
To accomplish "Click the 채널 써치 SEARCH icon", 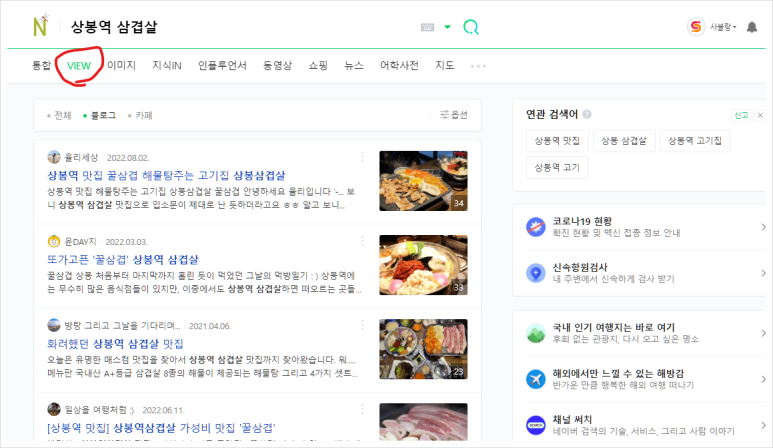I will (x=536, y=425).
